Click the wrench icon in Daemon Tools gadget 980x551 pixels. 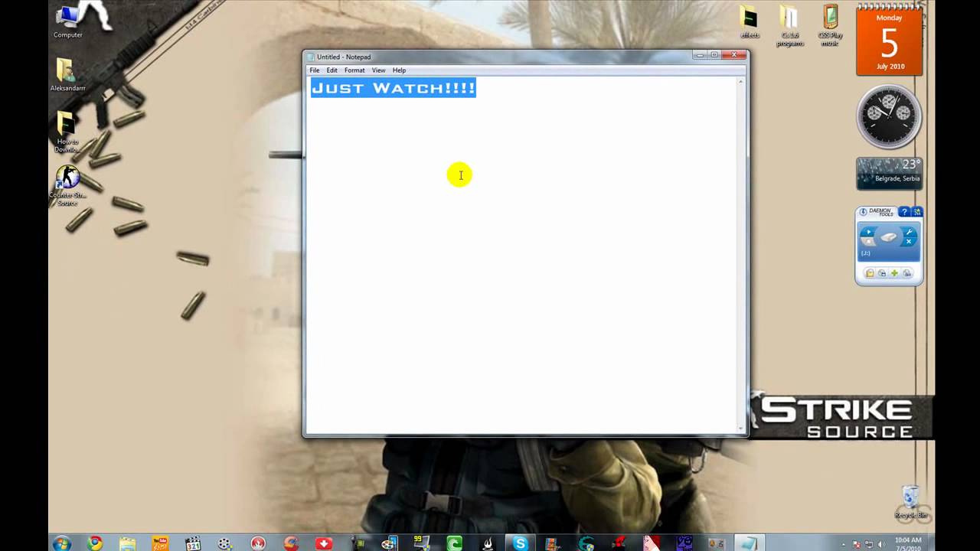(x=909, y=232)
